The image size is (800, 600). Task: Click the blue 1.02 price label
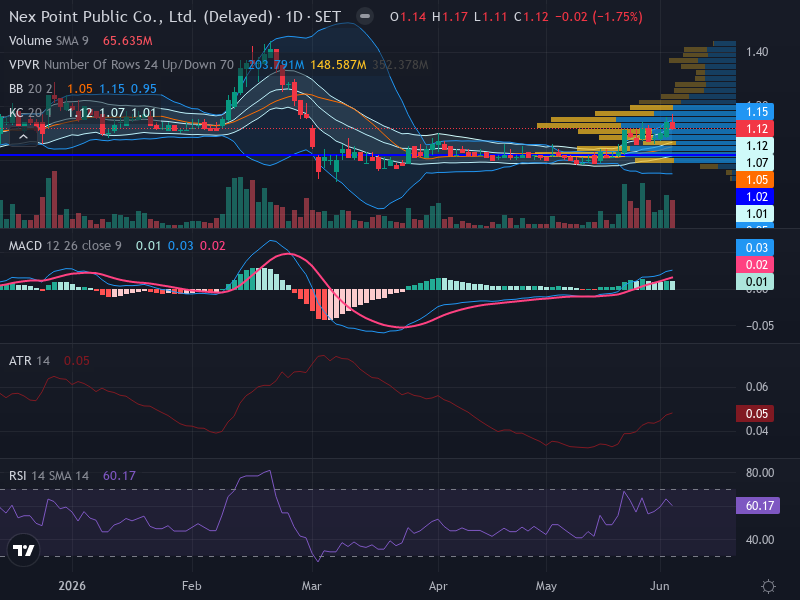click(755, 196)
